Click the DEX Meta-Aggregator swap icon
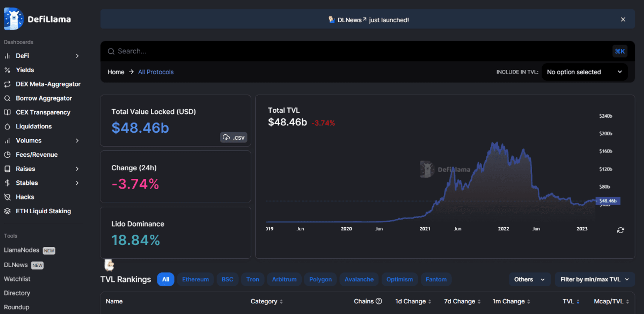Viewport: 644px width, 314px height. [x=7, y=84]
